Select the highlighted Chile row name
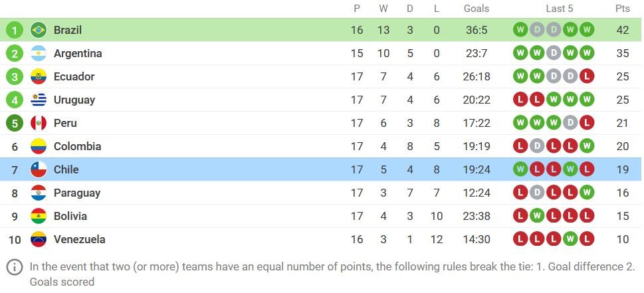The height and width of the screenshot is (293, 644). pos(66,169)
